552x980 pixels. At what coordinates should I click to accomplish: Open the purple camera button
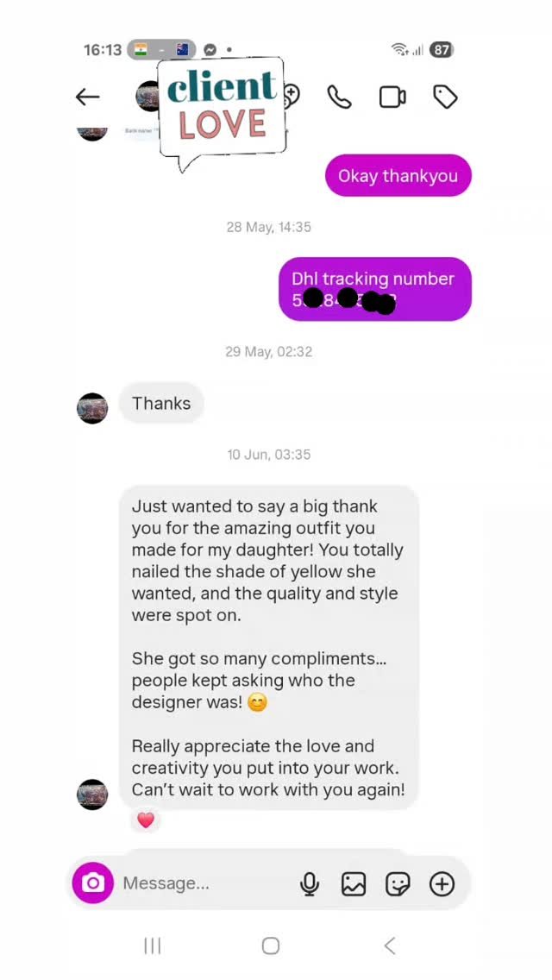92,883
